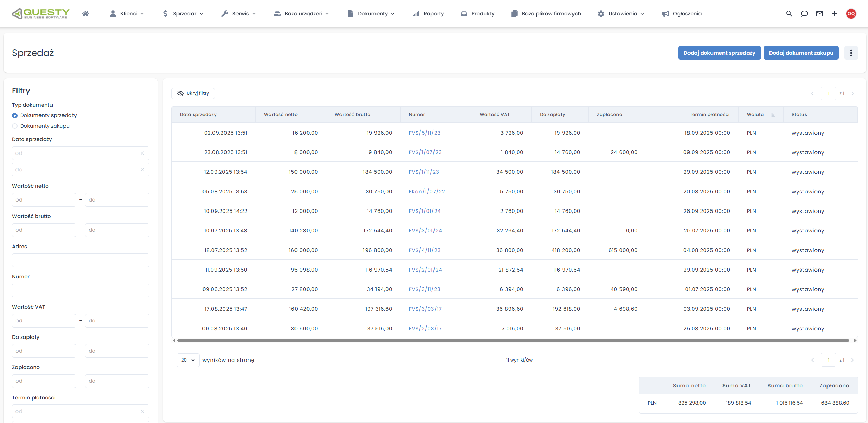
Task: Click the plus icon in top bar
Action: pos(835,14)
